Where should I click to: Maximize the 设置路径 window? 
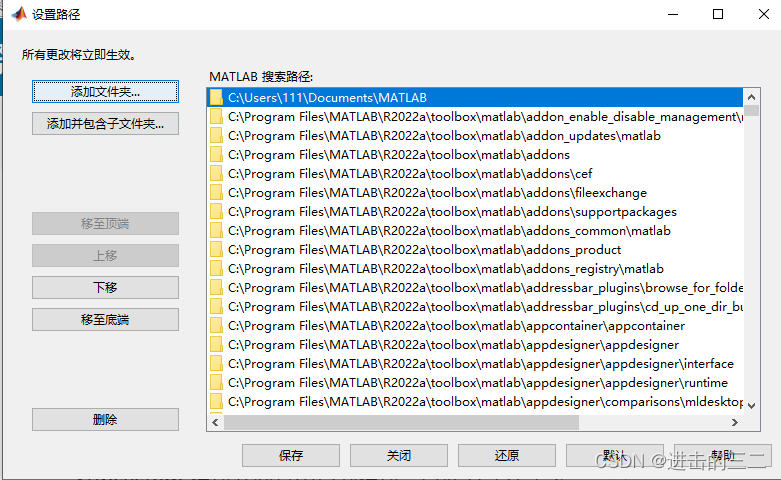(718, 14)
